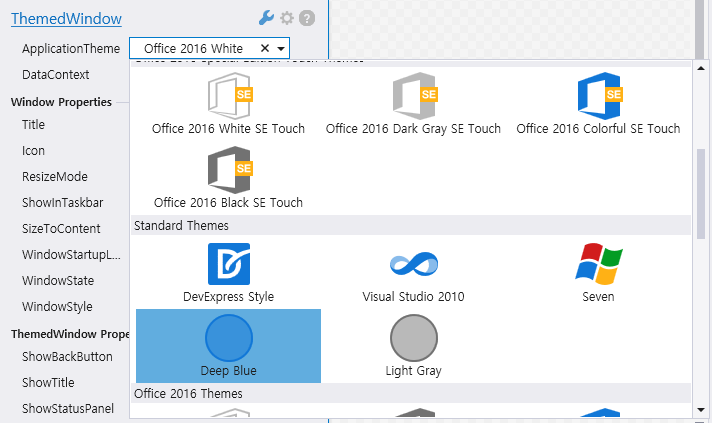Select the SizeToContent property label
Screen dimensions: 712x423
click(61, 229)
